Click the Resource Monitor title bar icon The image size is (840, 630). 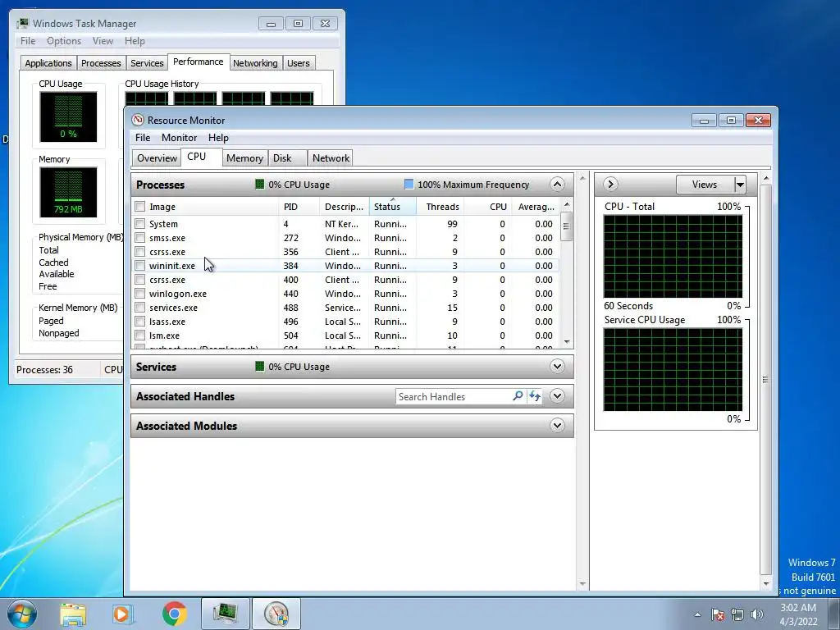click(x=138, y=120)
